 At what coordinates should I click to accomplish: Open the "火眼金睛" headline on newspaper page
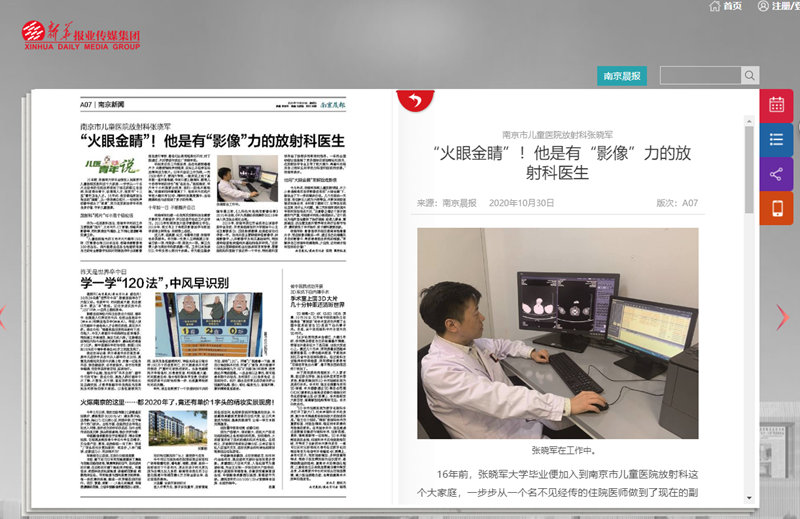[x=212, y=141]
